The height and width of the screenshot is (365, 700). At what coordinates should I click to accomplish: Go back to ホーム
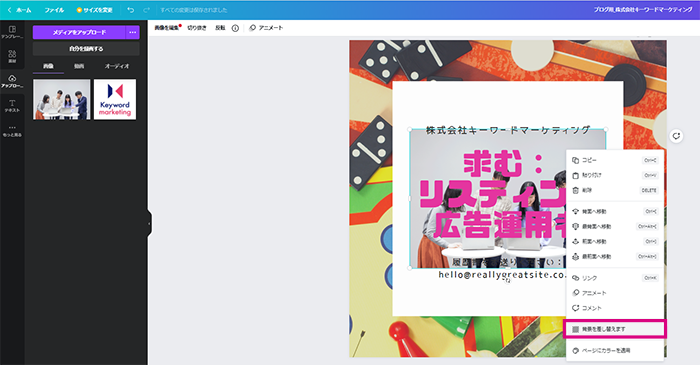(20, 10)
